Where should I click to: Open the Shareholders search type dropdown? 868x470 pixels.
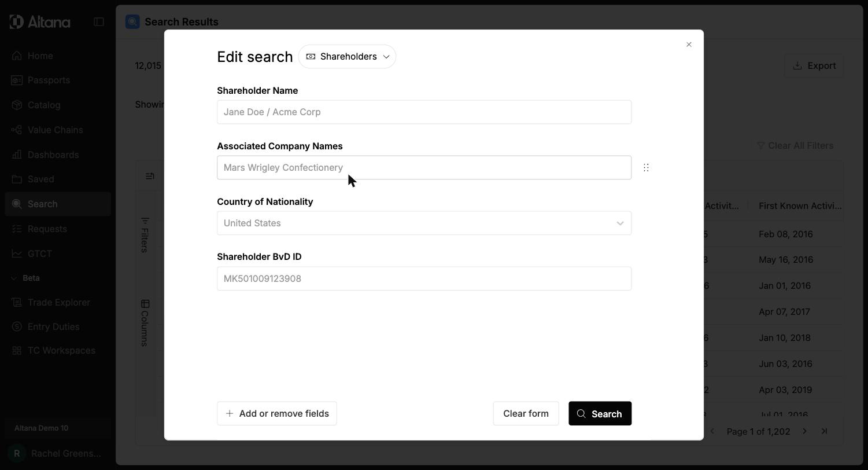pyautogui.click(x=347, y=57)
